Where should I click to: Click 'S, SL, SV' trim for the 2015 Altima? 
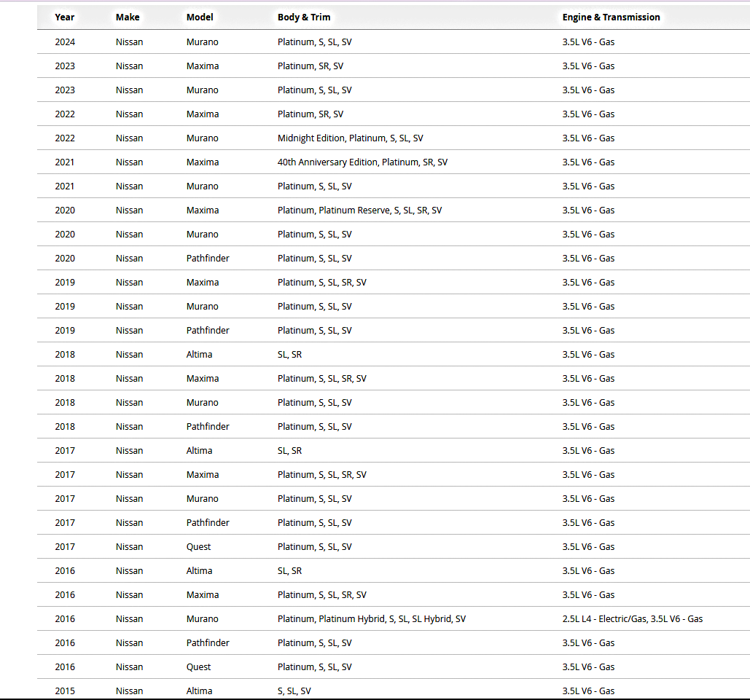click(294, 691)
